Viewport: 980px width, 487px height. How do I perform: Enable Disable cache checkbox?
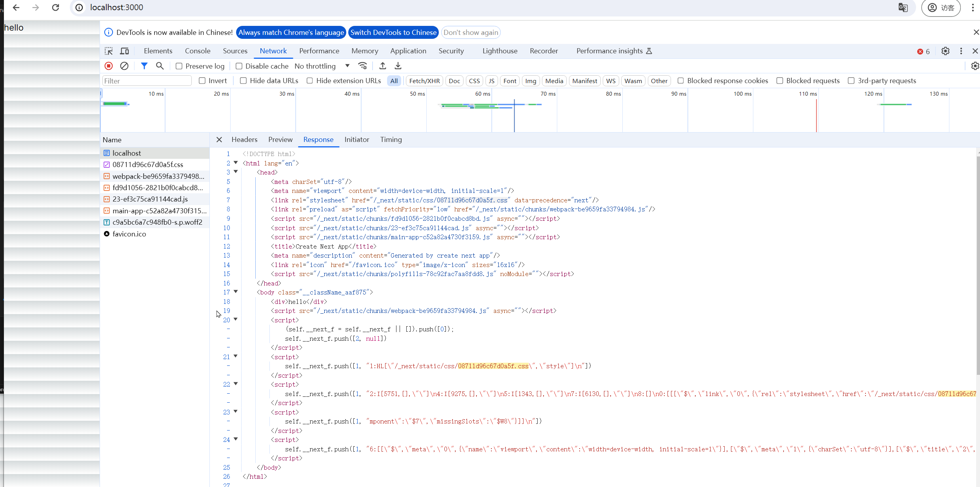click(x=239, y=66)
